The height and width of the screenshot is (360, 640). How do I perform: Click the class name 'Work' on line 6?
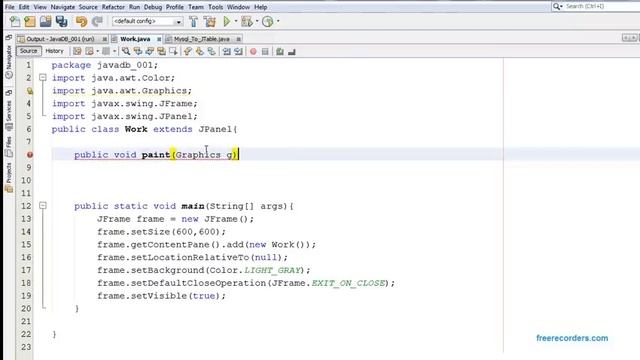pos(136,129)
